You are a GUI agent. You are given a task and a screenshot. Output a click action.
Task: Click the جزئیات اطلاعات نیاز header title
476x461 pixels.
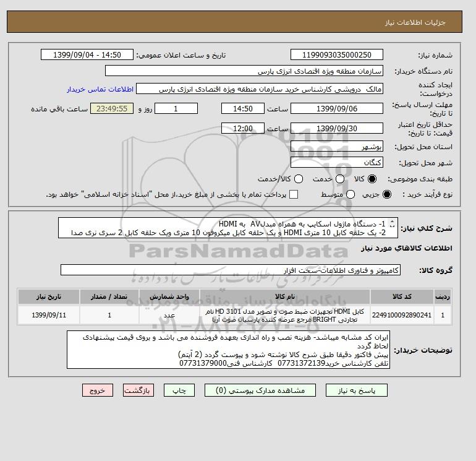point(415,22)
